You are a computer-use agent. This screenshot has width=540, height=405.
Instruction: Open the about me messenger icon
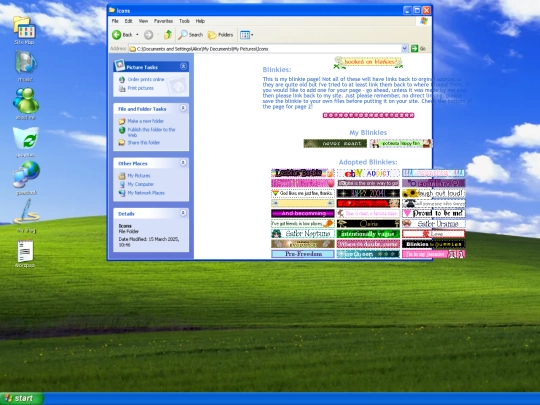25,104
